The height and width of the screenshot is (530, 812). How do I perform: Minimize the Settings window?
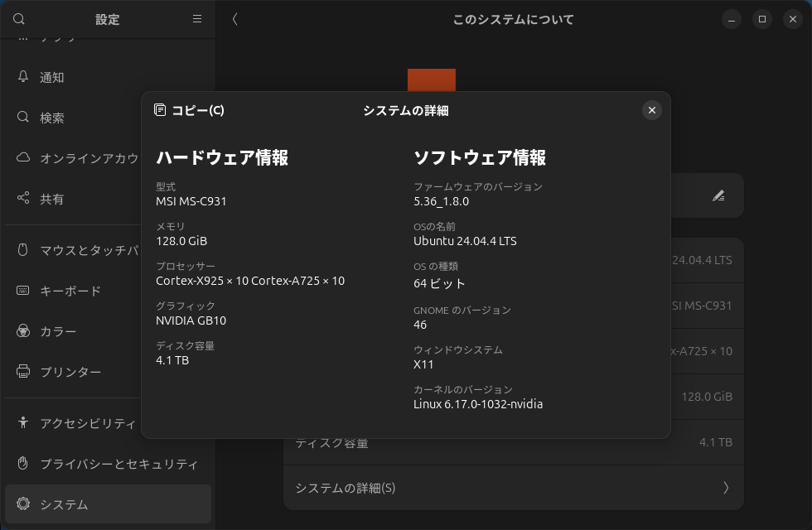pos(731,19)
